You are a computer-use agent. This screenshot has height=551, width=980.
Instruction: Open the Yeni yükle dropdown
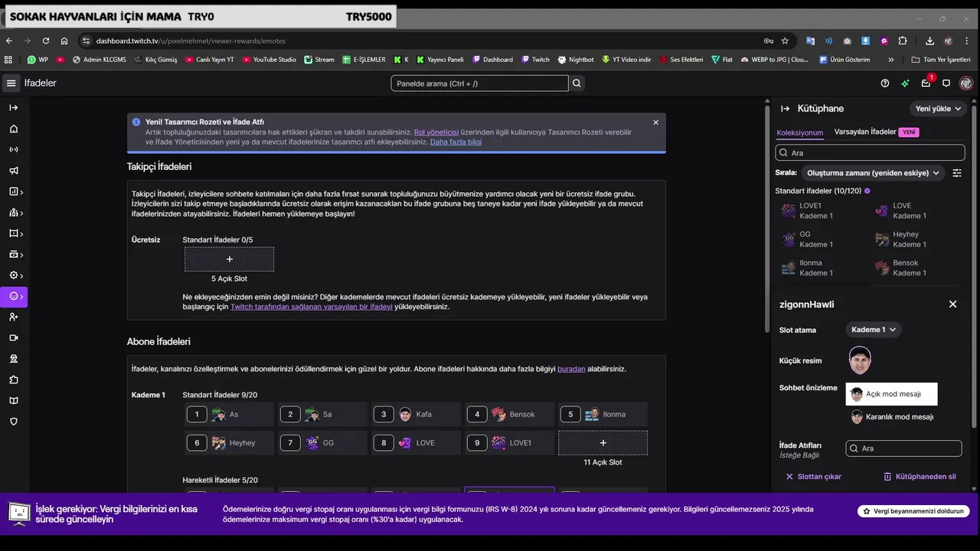pyautogui.click(x=938, y=109)
